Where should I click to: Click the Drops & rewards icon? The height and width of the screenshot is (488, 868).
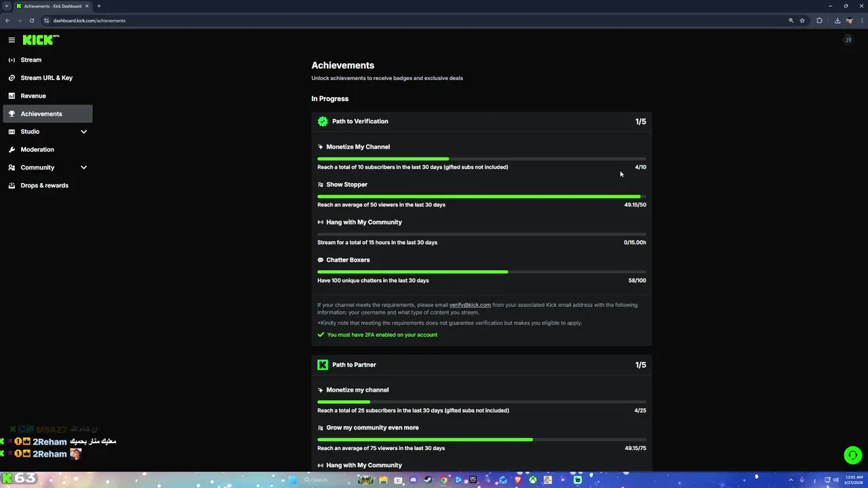[12, 185]
